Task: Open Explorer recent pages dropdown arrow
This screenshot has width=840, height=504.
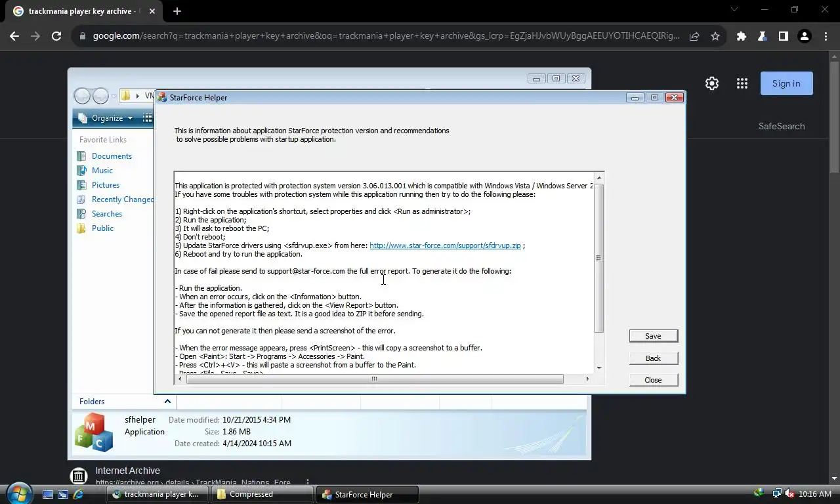Action: [x=114, y=96]
